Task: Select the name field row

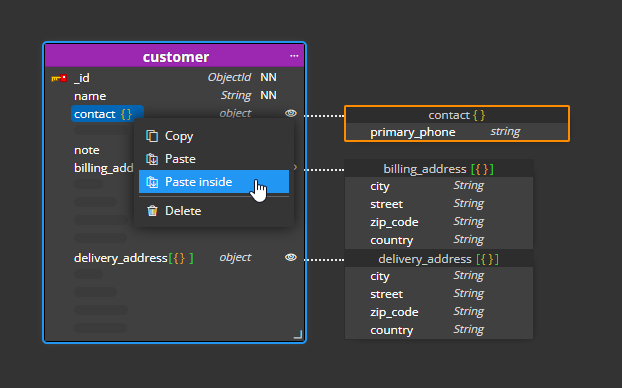Action: tap(175, 96)
